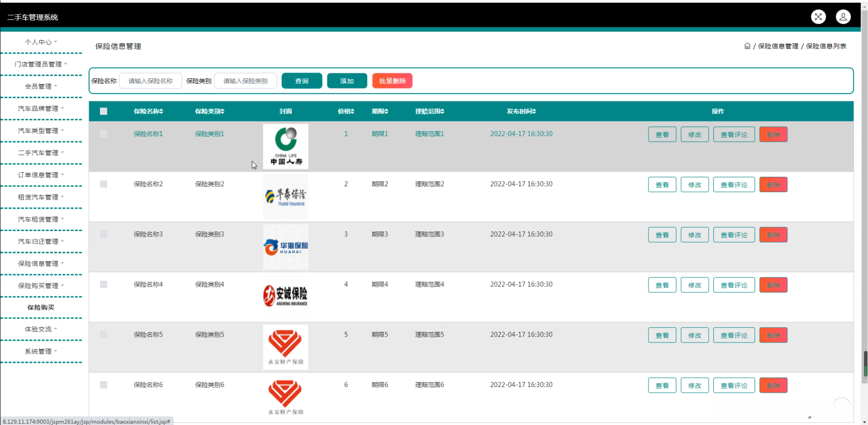Collapse the 保险信息管理 sidebar menu
This screenshot has height=425, width=868.
[x=41, y=264]
